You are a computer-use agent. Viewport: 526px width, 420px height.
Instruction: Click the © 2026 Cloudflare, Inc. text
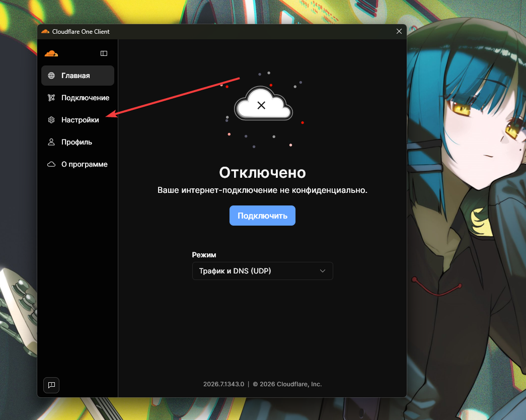tap(287, 384)
